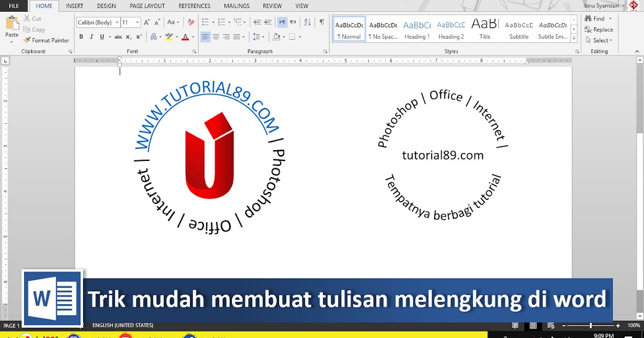The height and width of the screenshot is (338, 644).
Task: Switch to Read Mode view
Action: [x=515, y=326]
